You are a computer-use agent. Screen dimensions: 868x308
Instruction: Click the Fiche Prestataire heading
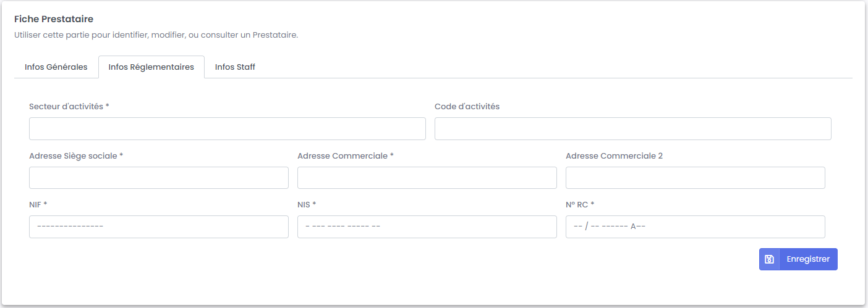[54, 19]
